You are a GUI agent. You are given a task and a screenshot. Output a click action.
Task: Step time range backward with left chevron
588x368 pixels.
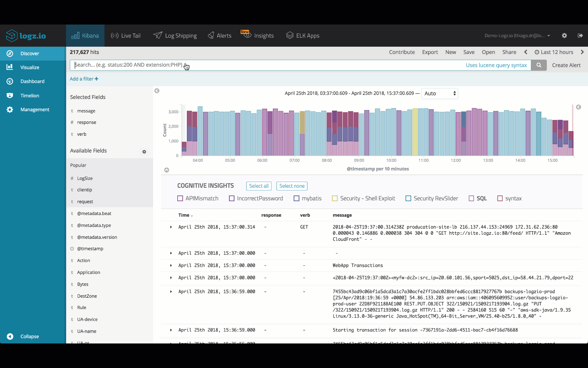tap(526, 52)
